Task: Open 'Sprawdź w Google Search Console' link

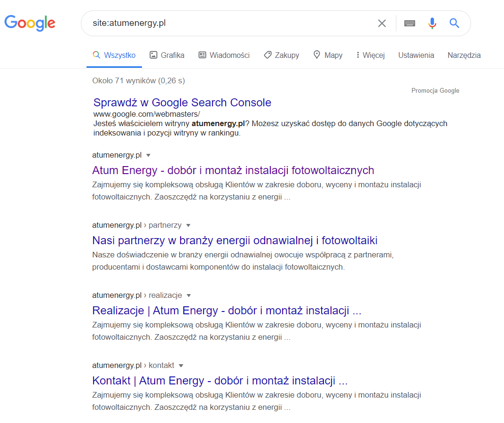Action: point(182,103)
